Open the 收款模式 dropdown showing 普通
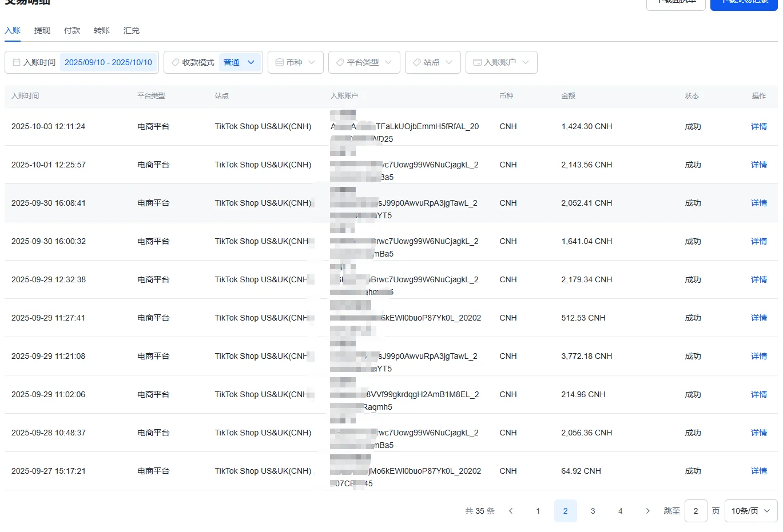Image resolution: width=783 pixels, height=532 pixels. pyautogui.click(x=213, y=62)
